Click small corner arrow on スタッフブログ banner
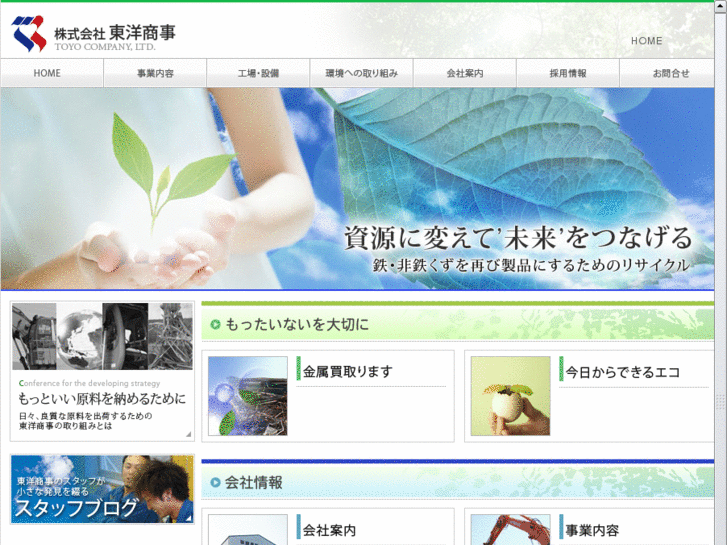The image size is (727, 545). point(190,519)
